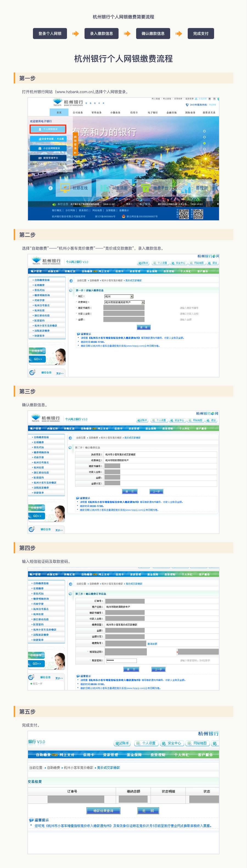This screenshot has height=868, width=247.
Task: Select the green active carousel dot on the banner
Action: pyautogui.click(x=204, y=143)
